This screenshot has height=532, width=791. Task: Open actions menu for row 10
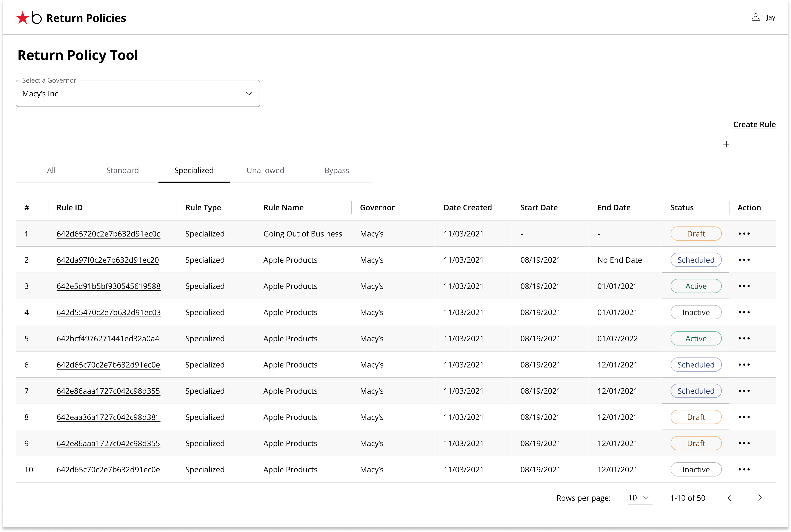tap(744, 470)
